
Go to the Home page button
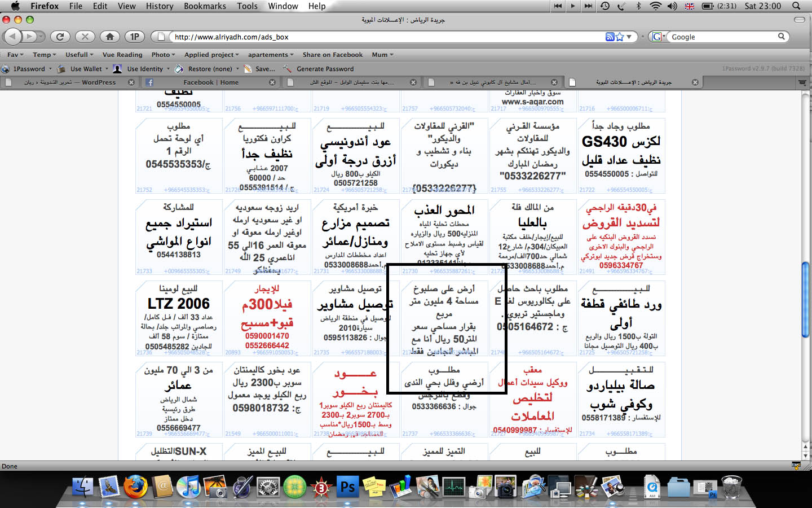click(110, 37)
